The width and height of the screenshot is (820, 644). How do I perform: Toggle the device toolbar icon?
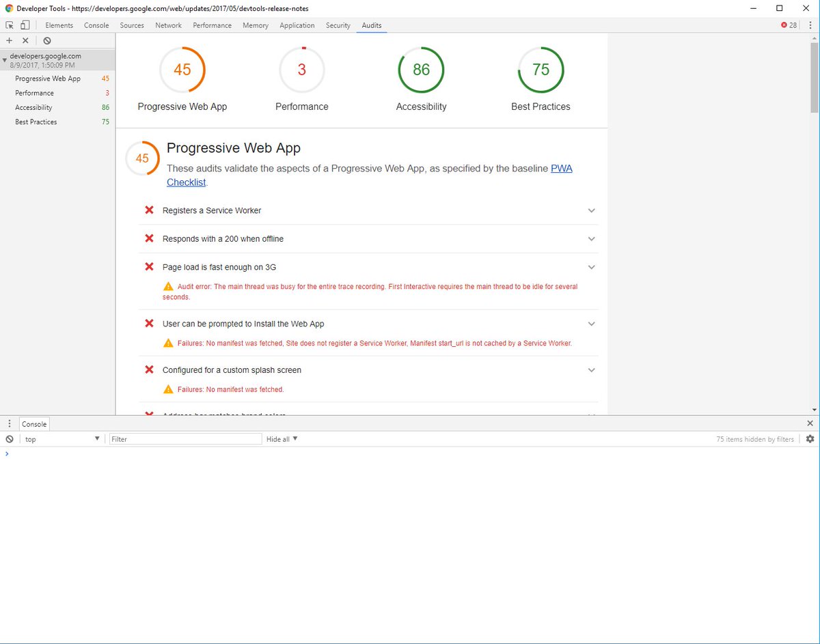(x=25, y=25)
